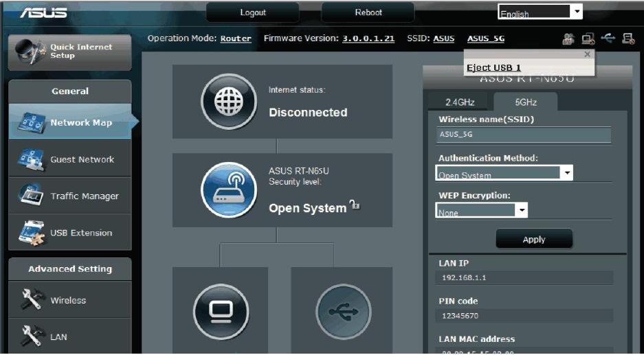Click the Internet status globe icon
Viewport: 644px width, 355px height.
pyautogui.click(x=229, y=102)
